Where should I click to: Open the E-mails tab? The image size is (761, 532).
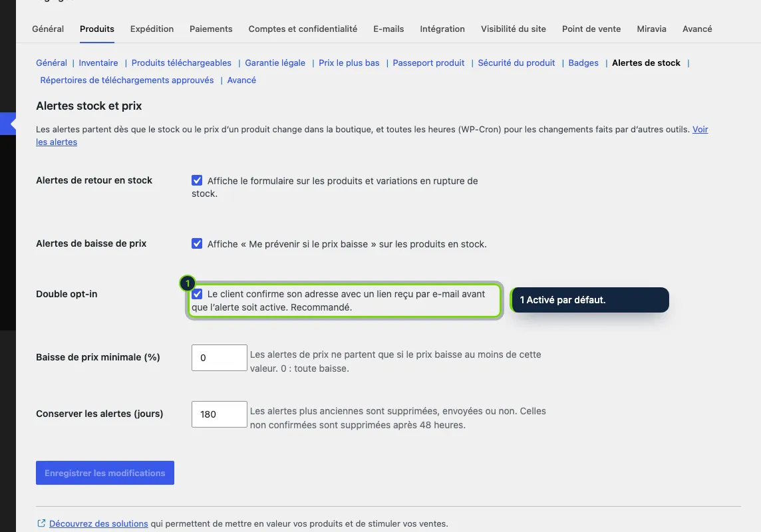pos(388,29)
